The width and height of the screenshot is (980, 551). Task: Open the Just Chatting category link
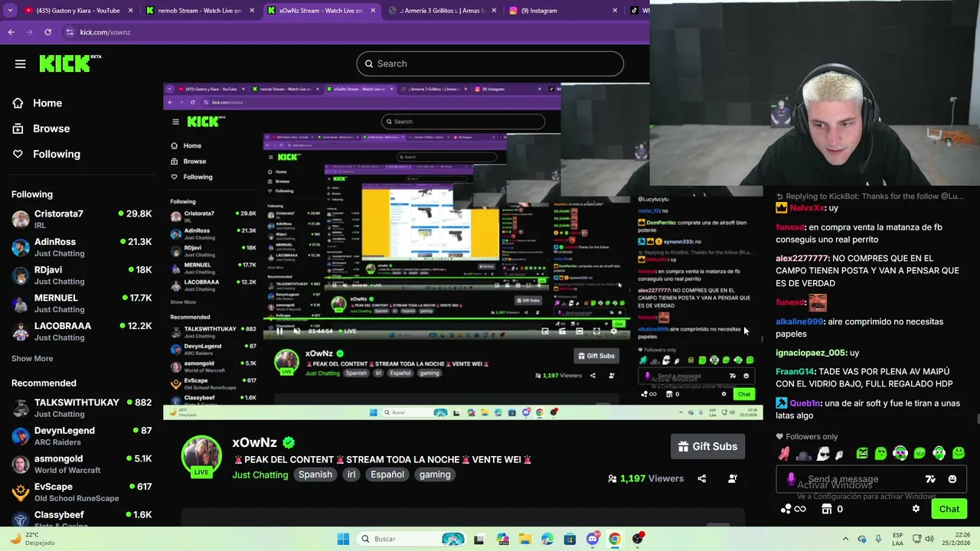260,474
